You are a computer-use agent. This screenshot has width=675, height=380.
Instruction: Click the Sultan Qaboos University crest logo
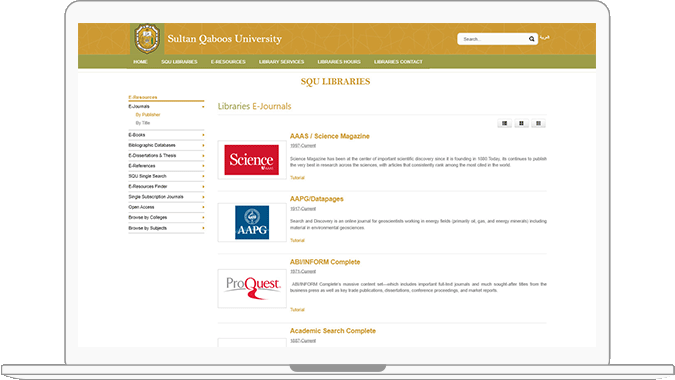point(147,39)
